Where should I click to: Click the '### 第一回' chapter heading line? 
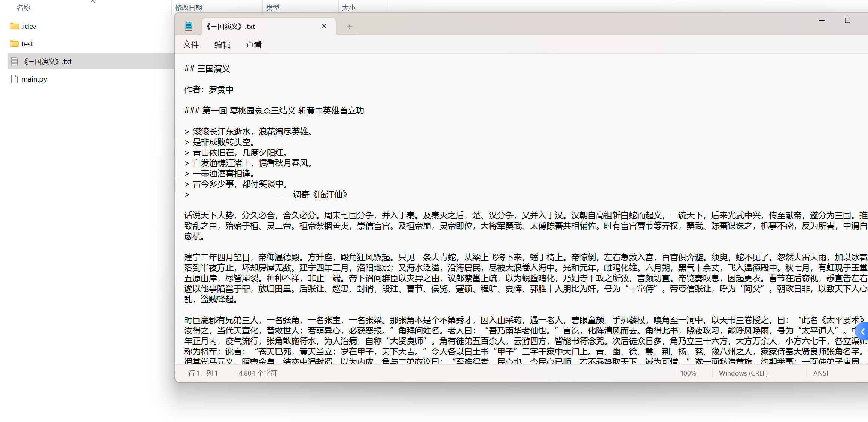point(274,110)
